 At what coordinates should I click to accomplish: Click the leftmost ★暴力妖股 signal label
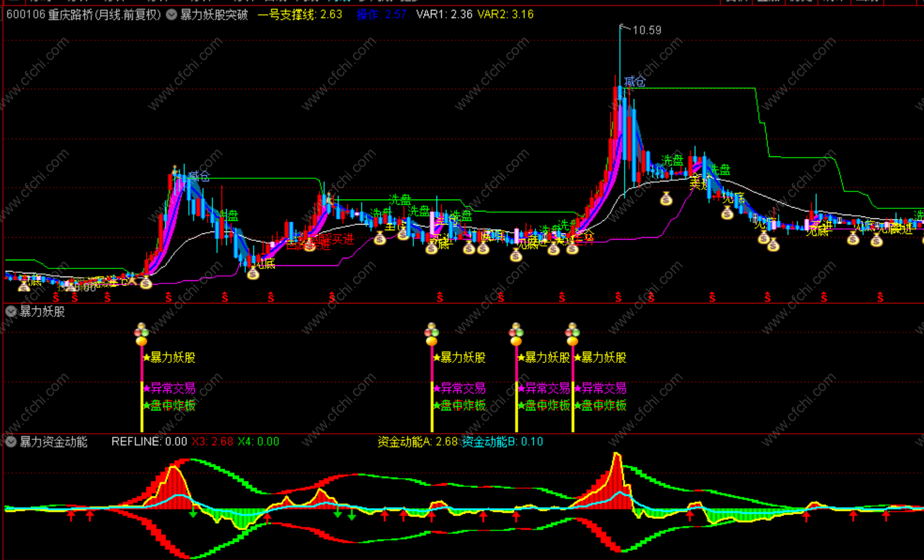pos(169,357)
